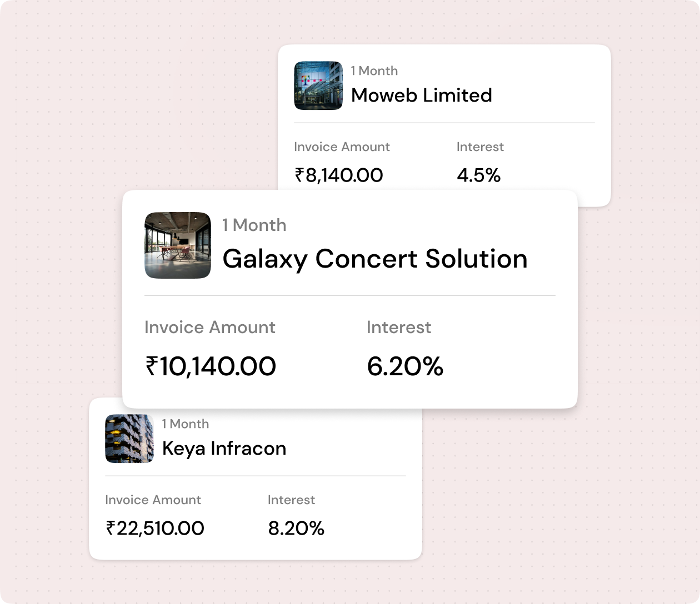Select the ₹22,510.00 invoice amount
The image size is (700, 604).
pos(155,528)
